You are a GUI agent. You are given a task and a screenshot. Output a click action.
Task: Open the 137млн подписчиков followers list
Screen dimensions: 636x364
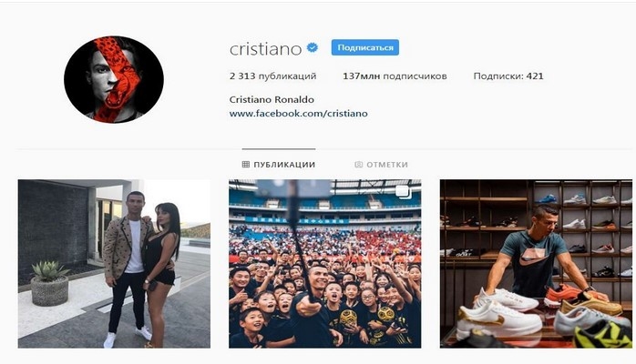point(395,76)
